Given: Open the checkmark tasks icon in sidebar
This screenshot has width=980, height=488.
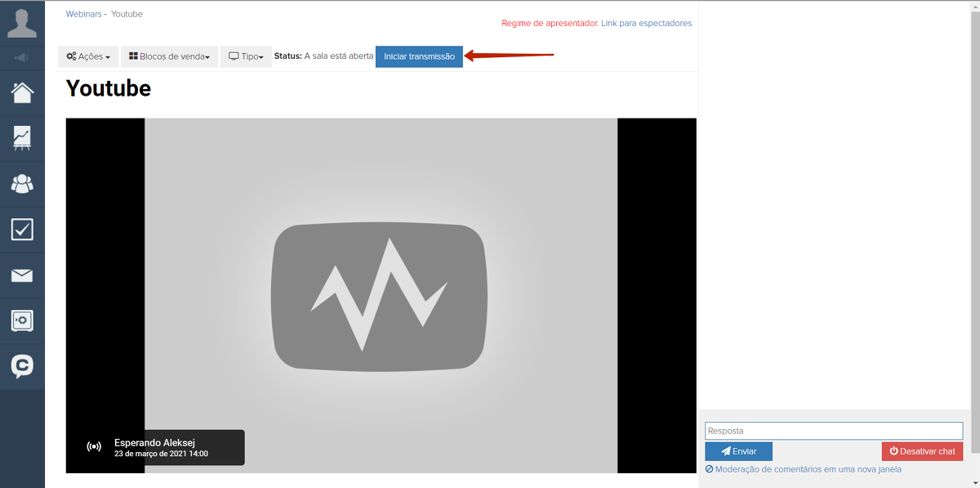Looking at the screenshot, I should [x=22, y=230].
